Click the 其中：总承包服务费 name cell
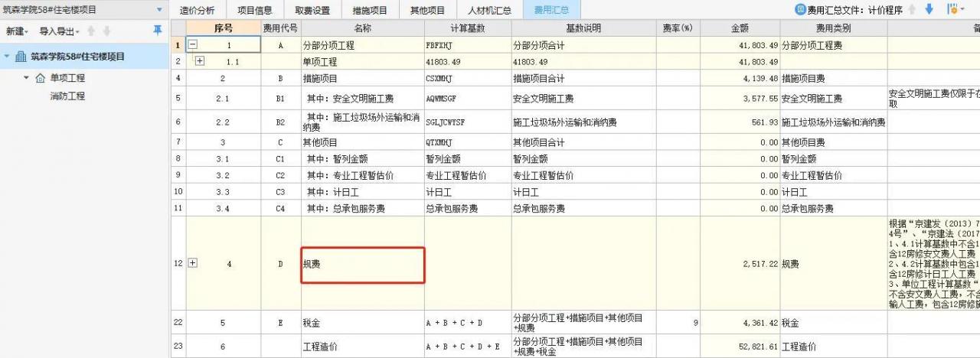The width and height of the screenshot is (980, 358). pyautogui.click(x=362, y=208)
